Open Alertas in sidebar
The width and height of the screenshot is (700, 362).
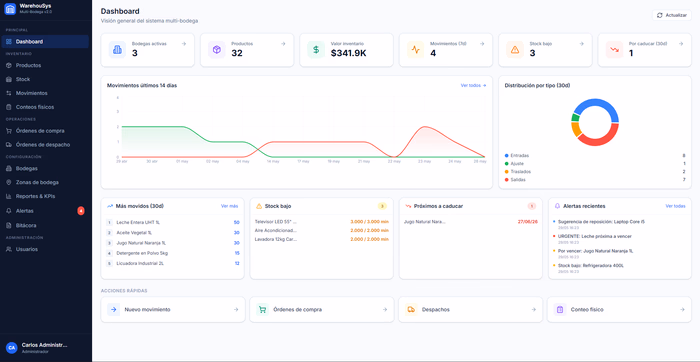[x=46, y=211]
